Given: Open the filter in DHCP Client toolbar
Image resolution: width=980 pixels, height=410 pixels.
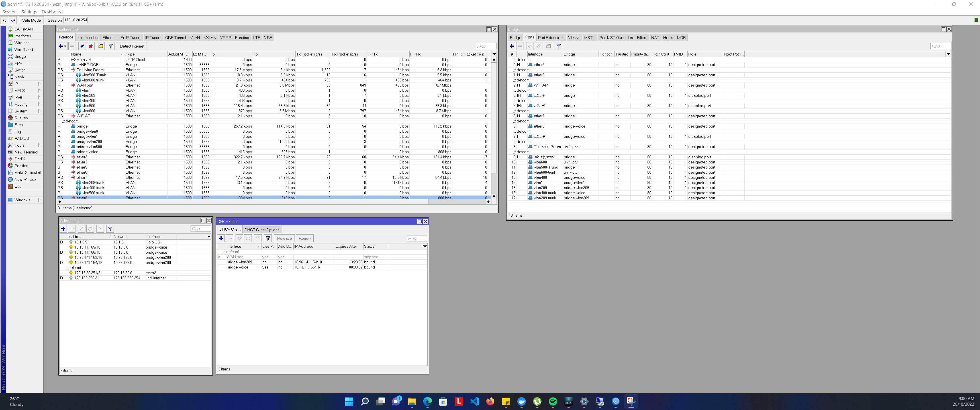Looking at the screenshot, I should [268, 239].
